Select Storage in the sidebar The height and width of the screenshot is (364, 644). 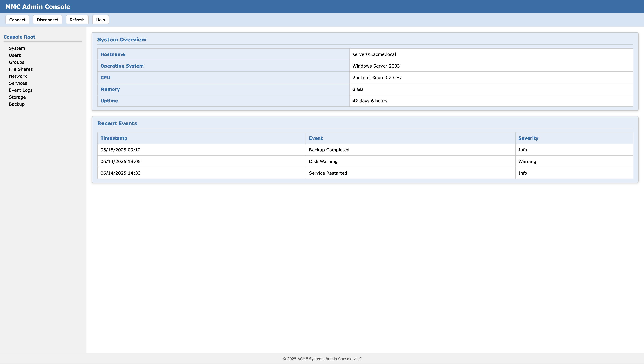pos(17,97)
